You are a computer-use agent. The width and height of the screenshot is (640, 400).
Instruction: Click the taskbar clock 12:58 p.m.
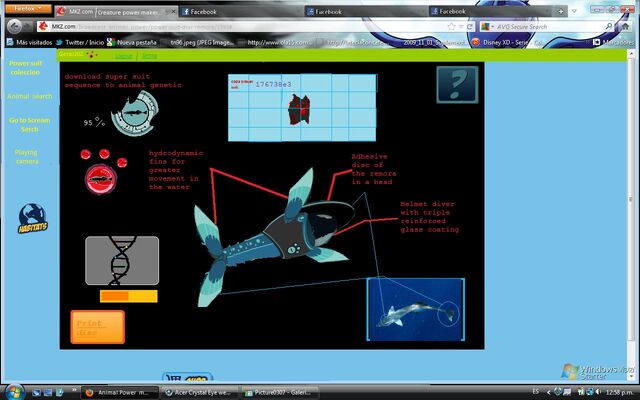pyautogui.click(x=619, y=392)
